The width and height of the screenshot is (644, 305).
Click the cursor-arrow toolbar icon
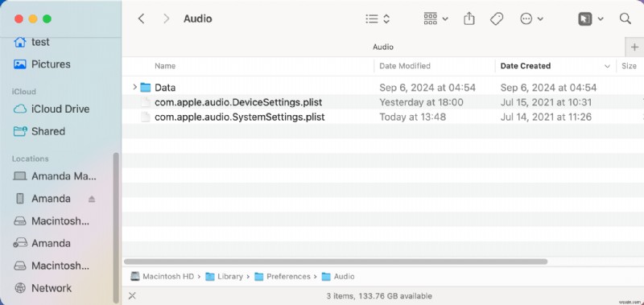point(585,19)
